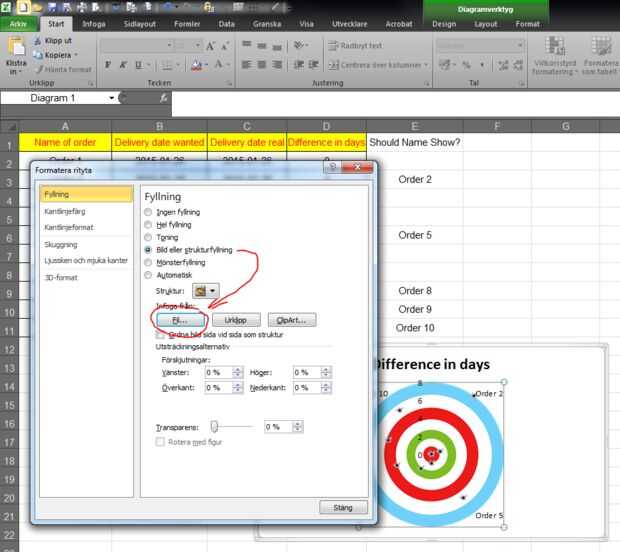The height and width of the screenshot is (552, 620).
Task: Align text to bottom of cell
Action: (277, 46)
